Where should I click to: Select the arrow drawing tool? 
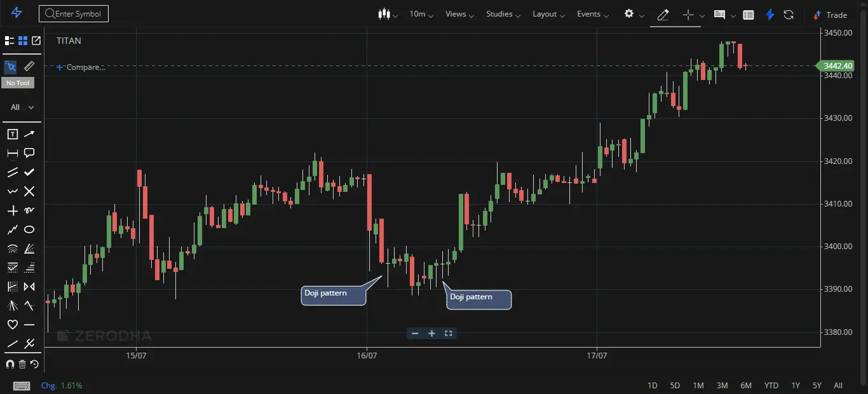[29, 134]
